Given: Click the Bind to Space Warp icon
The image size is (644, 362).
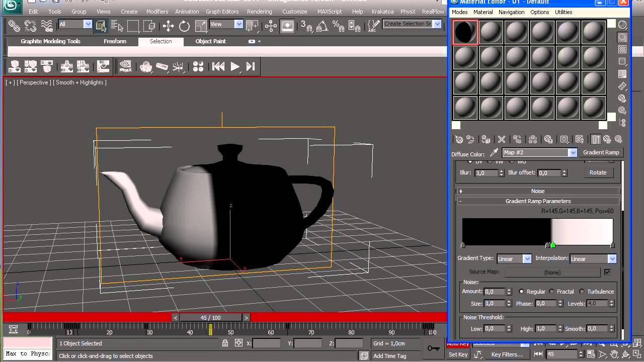Looking at the screenshot, I should pyautogui.click(x=47, y=26).
